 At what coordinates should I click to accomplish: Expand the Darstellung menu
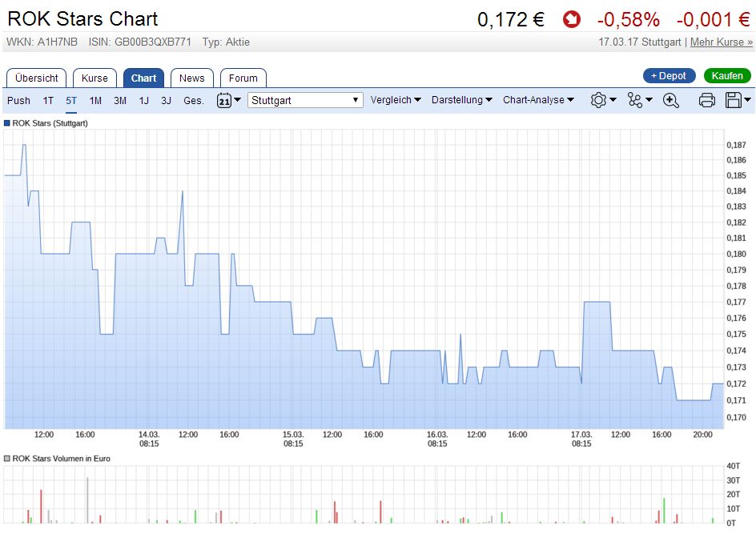(461, 100)
